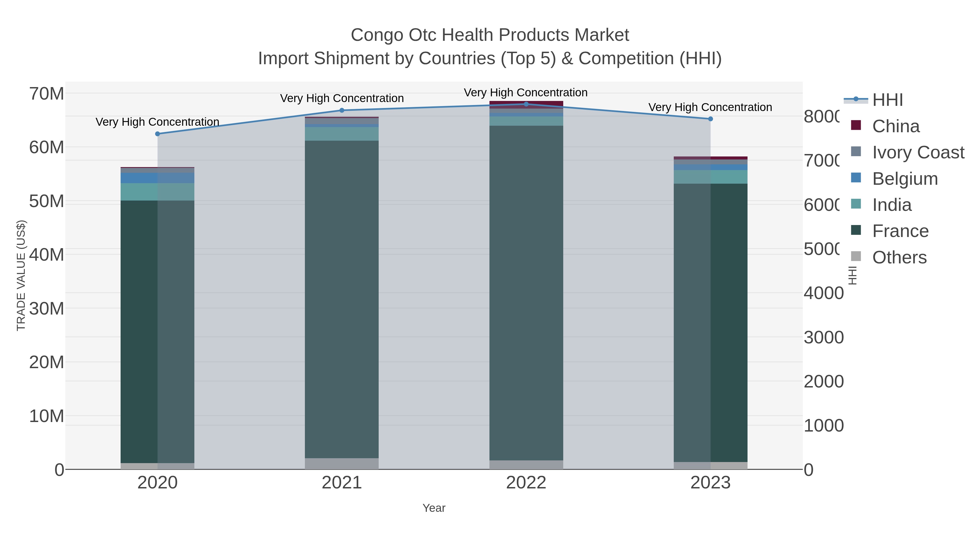
Task: Toggle the HHI legend entry
Action: click(874, 100)
